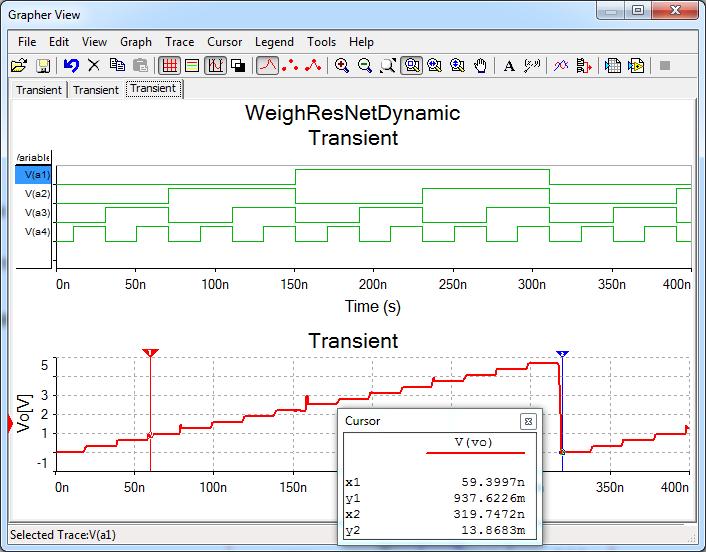Click the red active-graph arrow marker
The height and width of the screenshot is (552, 706).
tap(11, 424)
